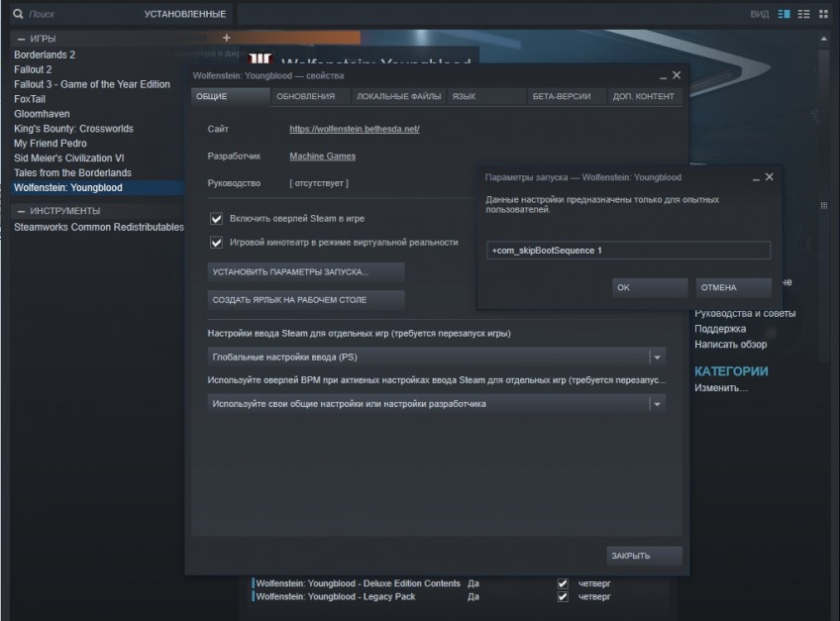The width and height of the screenshot is (840, 621).
Task: Minimize the Wolfenstein properties window
Action: [664, 76]
